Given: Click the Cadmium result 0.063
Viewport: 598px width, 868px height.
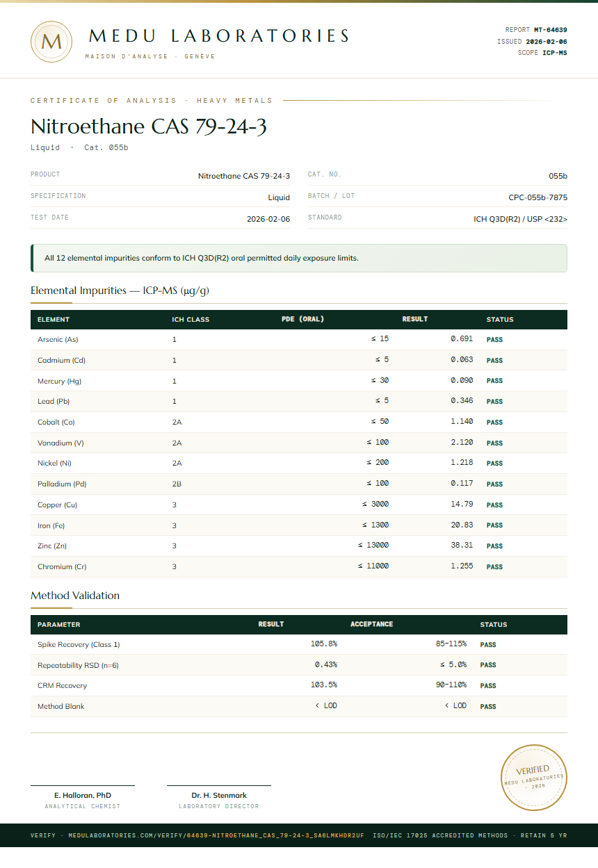Looking at the screenshot, I should 462,360.
